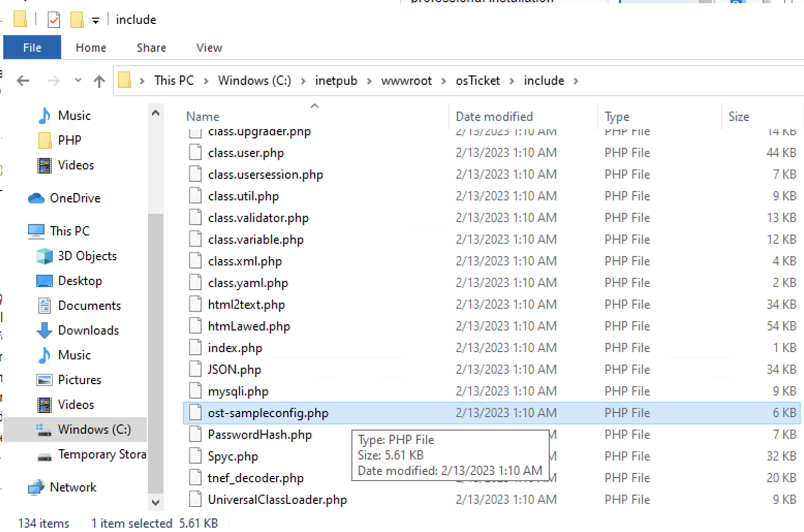Select file class.validator.php
Image resolution: width=804 pixels, height=532 pixels.
click(x=258, y=218)
